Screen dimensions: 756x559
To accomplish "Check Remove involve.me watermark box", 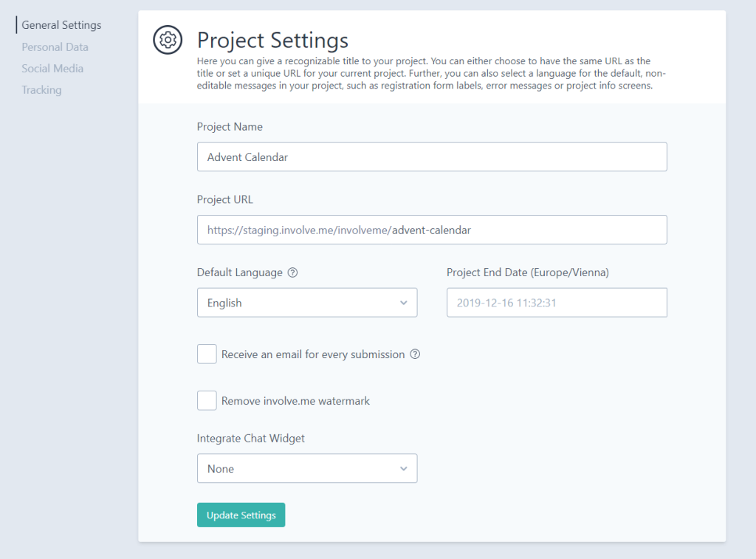I will coord(207,400).
